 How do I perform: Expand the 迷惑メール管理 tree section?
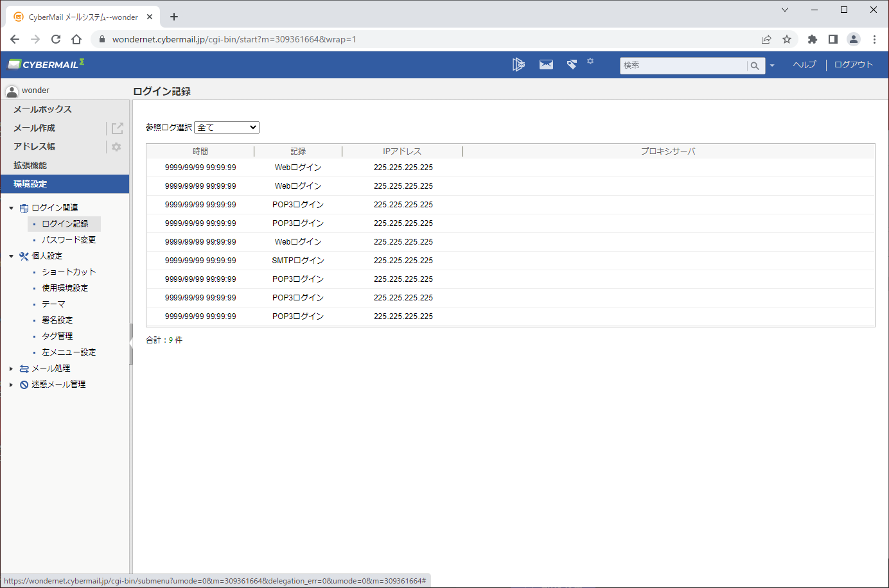(11, 385)
